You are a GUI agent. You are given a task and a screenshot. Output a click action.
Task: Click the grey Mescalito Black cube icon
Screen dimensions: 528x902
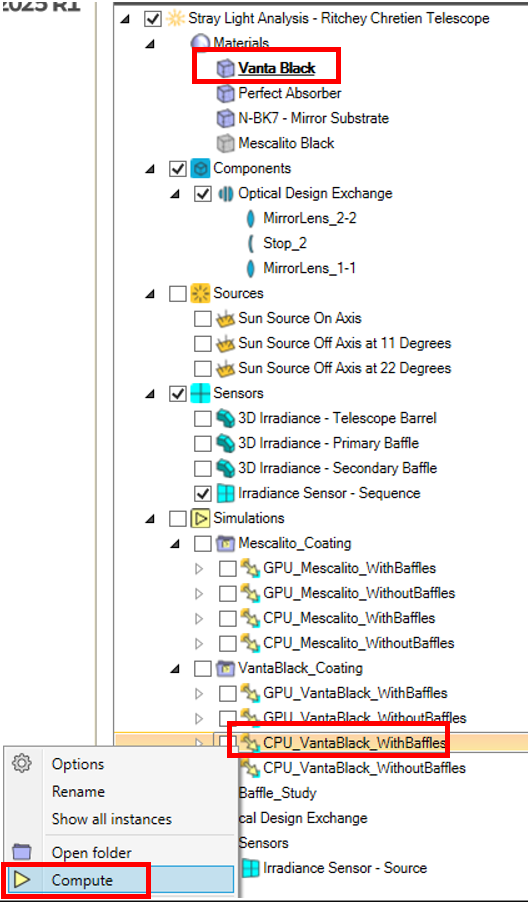pos(225,143)
